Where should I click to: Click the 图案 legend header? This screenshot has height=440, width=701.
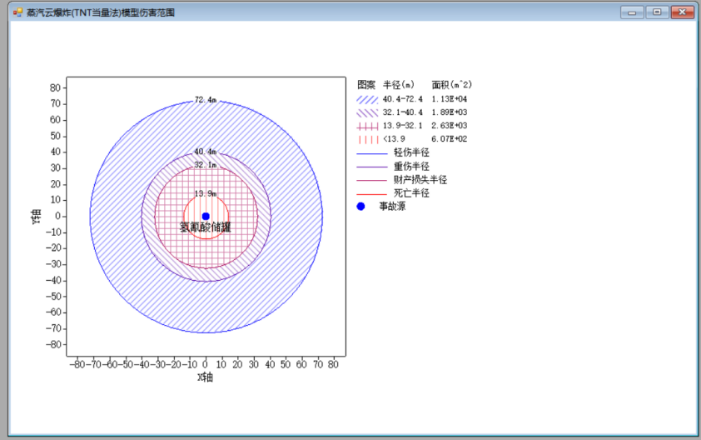coord(366,85)
